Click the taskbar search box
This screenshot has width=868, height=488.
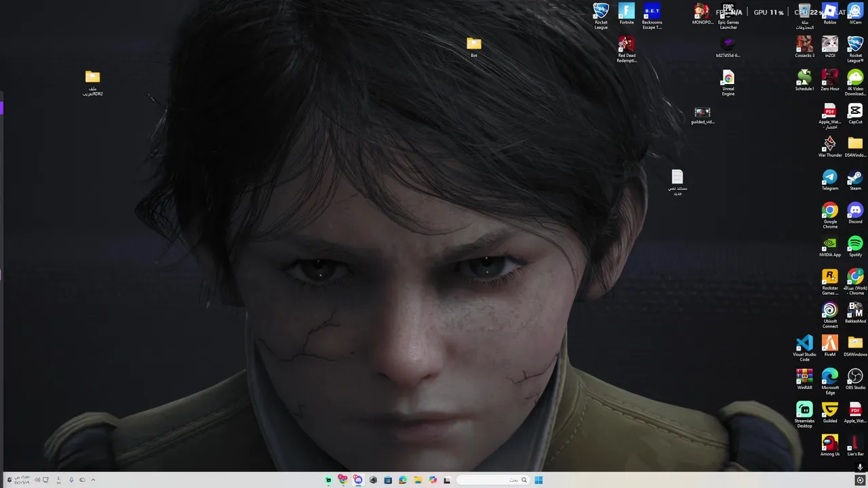pos(492,480)
